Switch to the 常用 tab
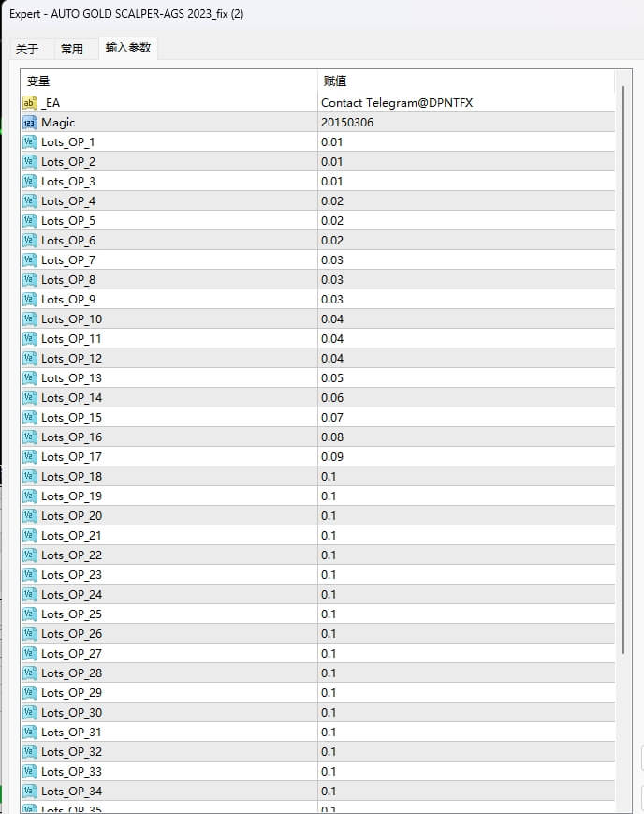 [72, 49]
